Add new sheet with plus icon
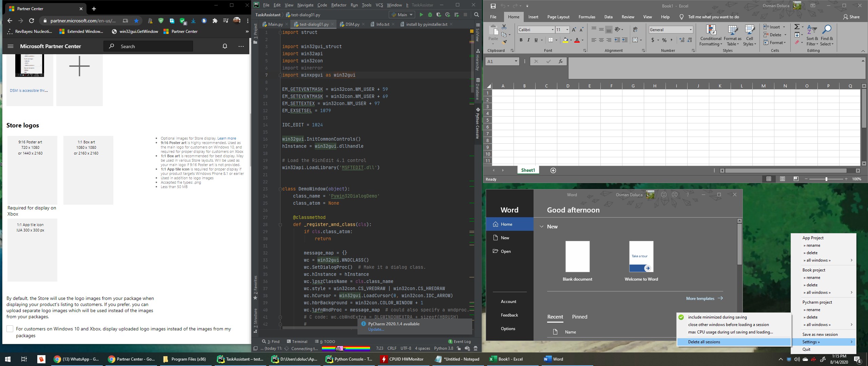The height and width of the screenshot is (366, 868). click(x=553, y=170)
